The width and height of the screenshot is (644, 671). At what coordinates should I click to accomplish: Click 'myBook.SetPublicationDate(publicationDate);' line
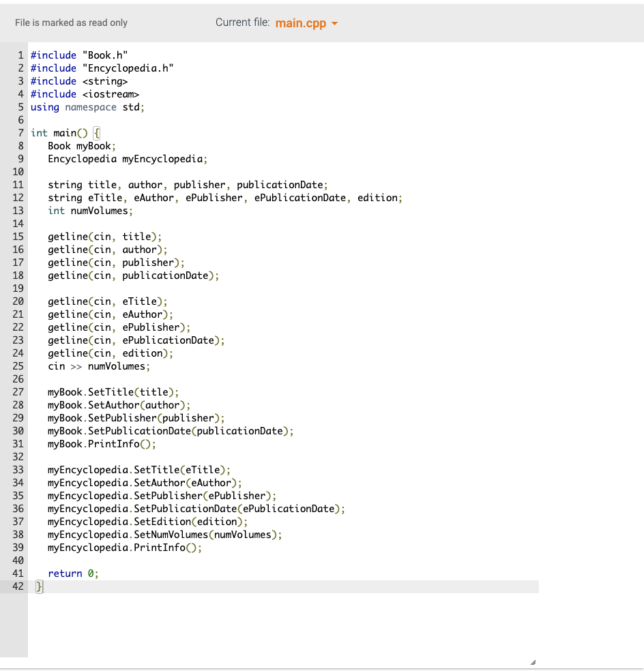click(x=171, y=431)
